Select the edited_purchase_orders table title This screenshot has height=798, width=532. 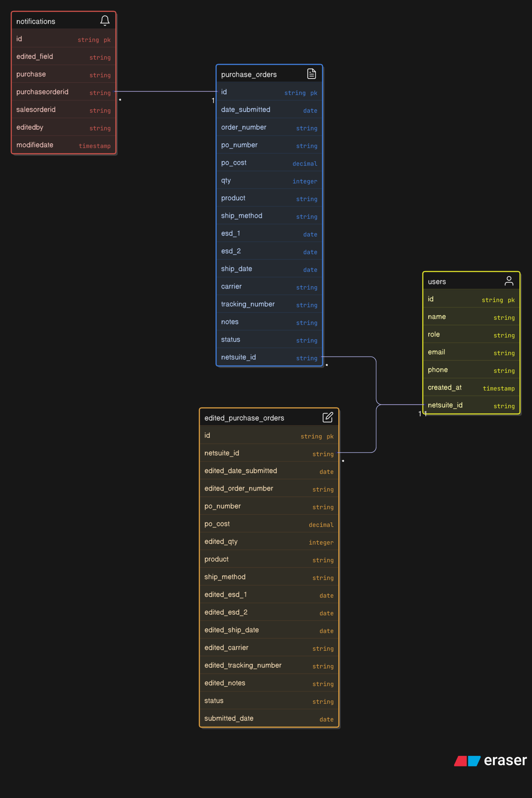[x=244, y=418]
